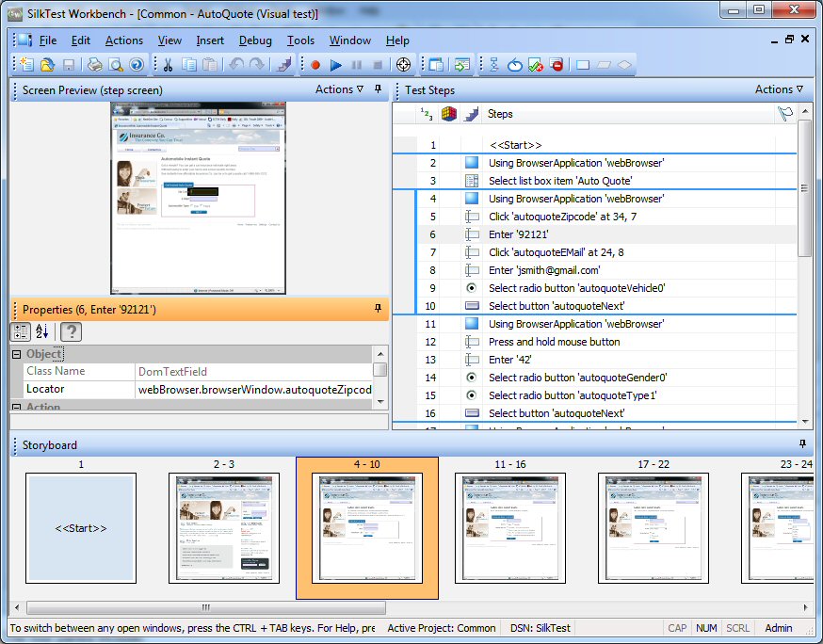Switch Properties to categorized view
The image size is (823, 644).
tap(20, 331)
